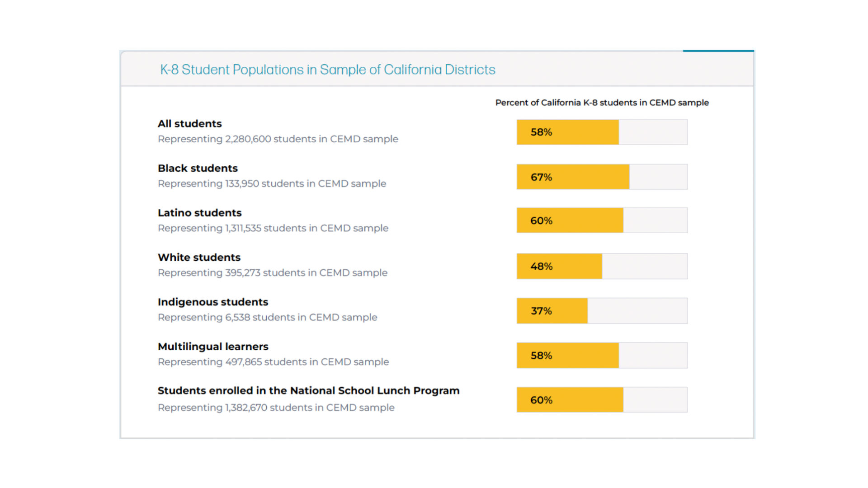
Task: Click the 2,280,600 students description text
Action: click(278, 139)
